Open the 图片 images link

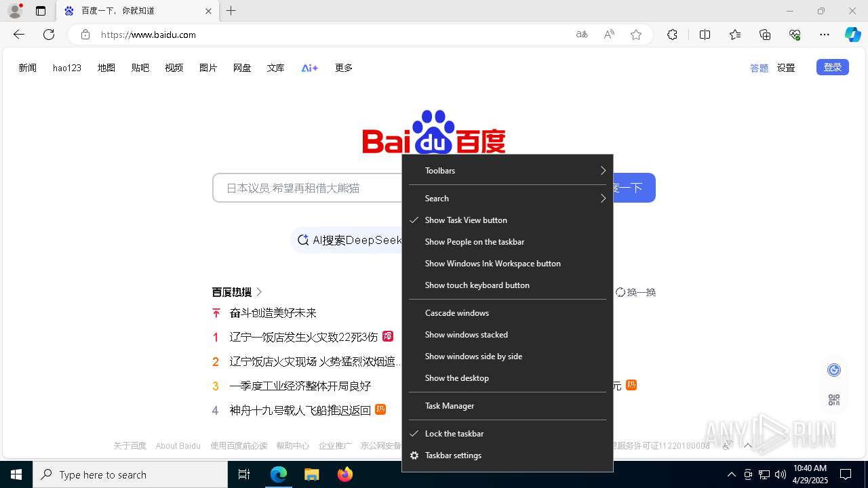208,68
